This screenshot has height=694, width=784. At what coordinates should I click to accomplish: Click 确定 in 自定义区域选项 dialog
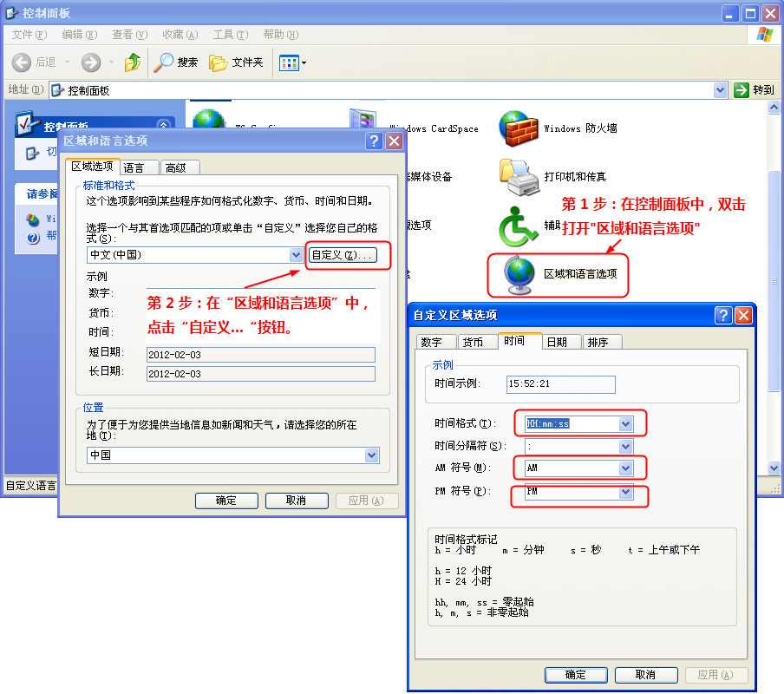575,675
